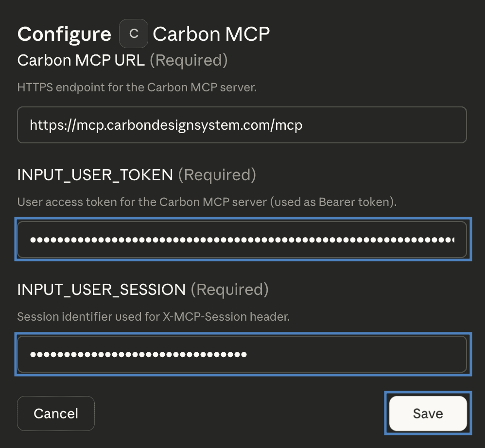Save the Carbon MCP configuration
The width and height of the screenshot is (485, 448).
point(428,414)
